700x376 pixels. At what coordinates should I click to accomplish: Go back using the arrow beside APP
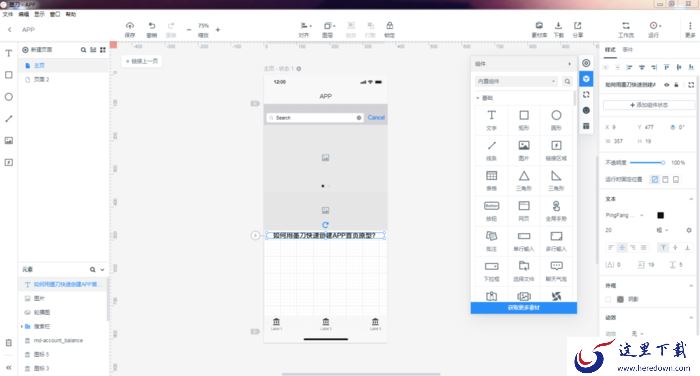(9, 29)
